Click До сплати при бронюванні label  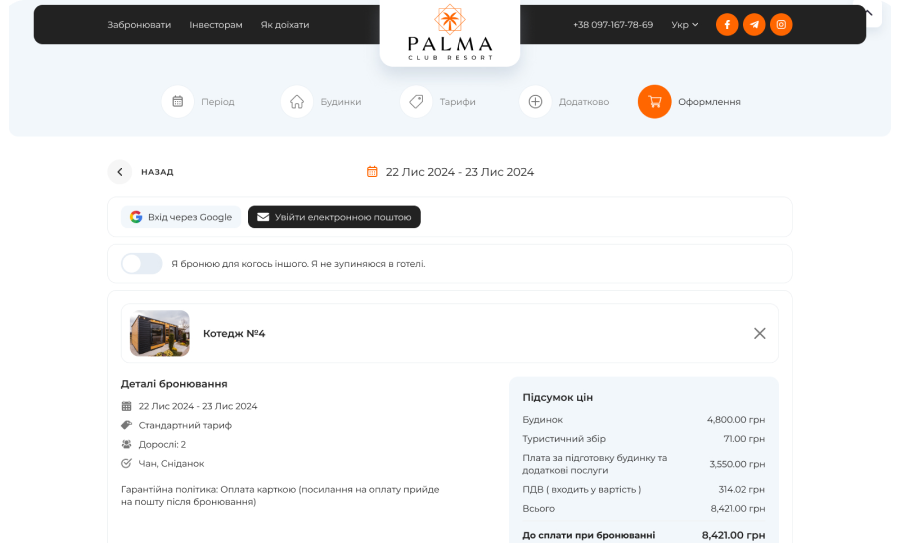click(588, 535)
